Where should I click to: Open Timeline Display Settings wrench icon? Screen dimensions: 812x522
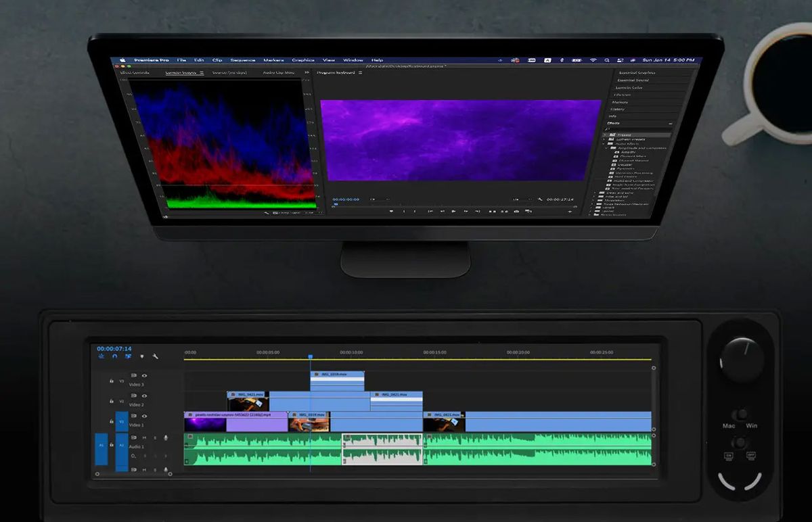tap(155, 356)
